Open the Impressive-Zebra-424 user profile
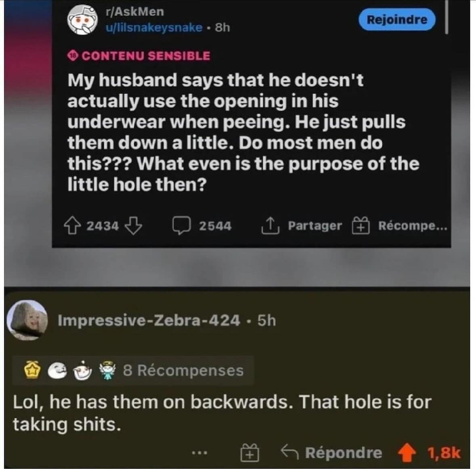476x469 pixels. (x=149, y=320)
